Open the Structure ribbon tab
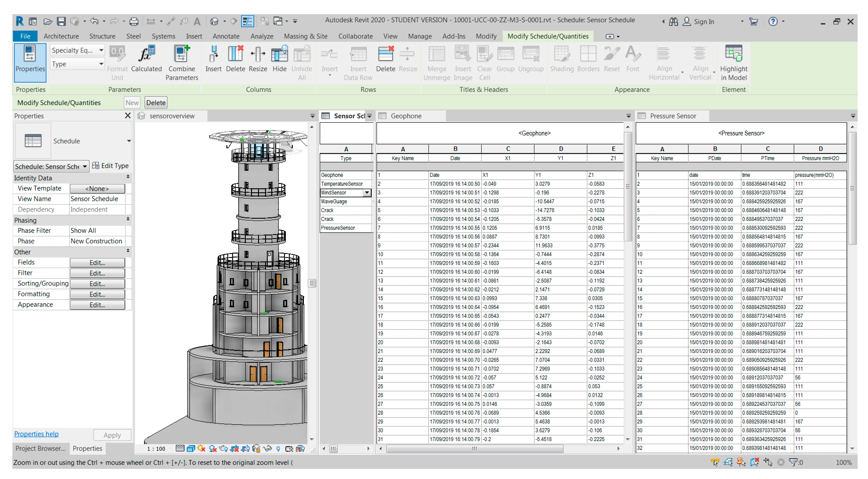Viewport: 868px width, 479px height. 102,36
